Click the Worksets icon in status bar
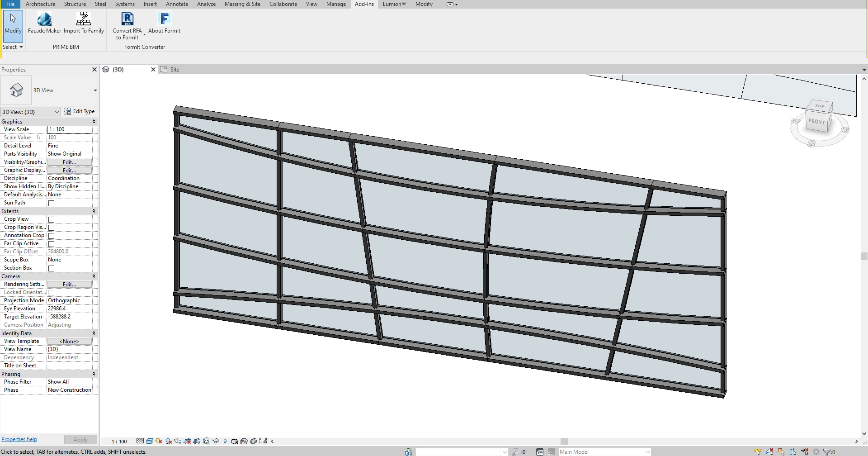The width and height of the screenshot is (868, 456). (409, 451)
